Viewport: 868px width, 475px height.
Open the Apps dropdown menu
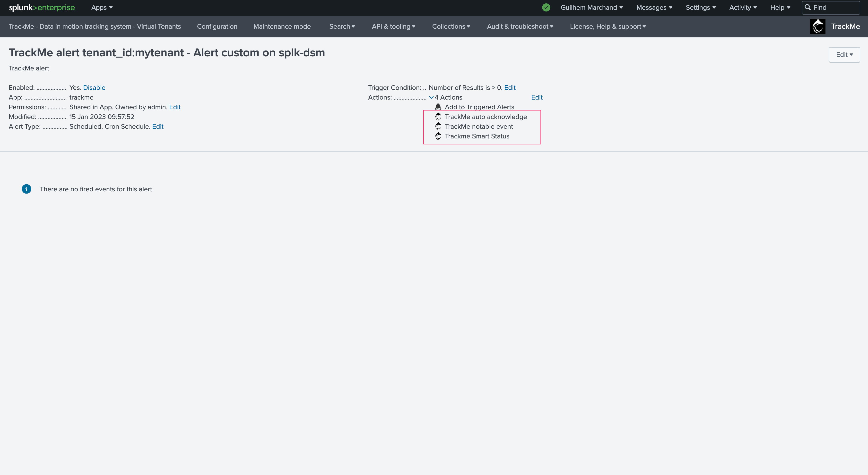[x=102, y=7]
